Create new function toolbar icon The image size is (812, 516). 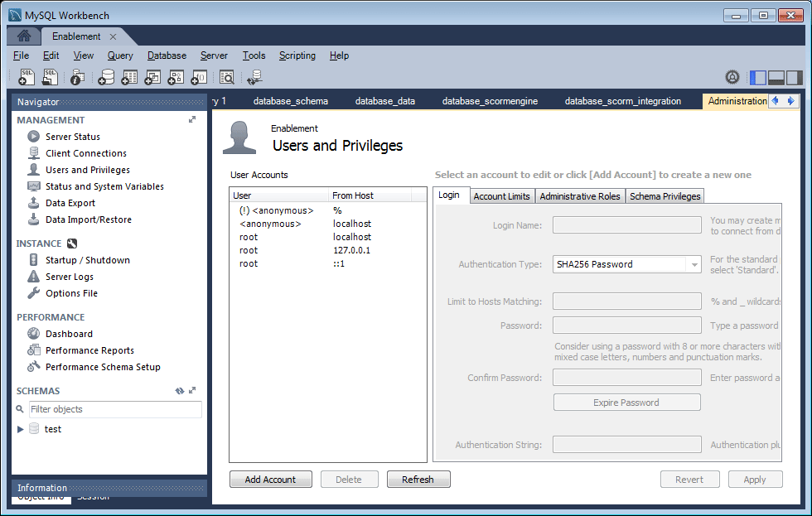tap(199, 77)
